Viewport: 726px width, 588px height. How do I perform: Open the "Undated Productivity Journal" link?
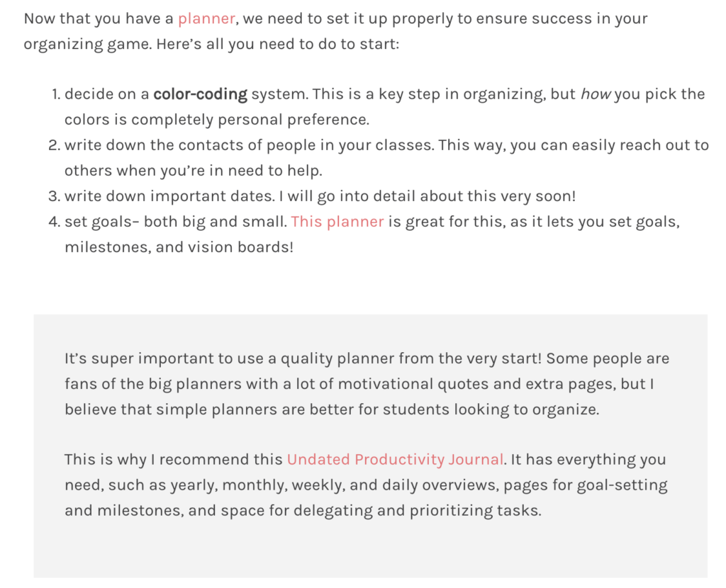395,460
